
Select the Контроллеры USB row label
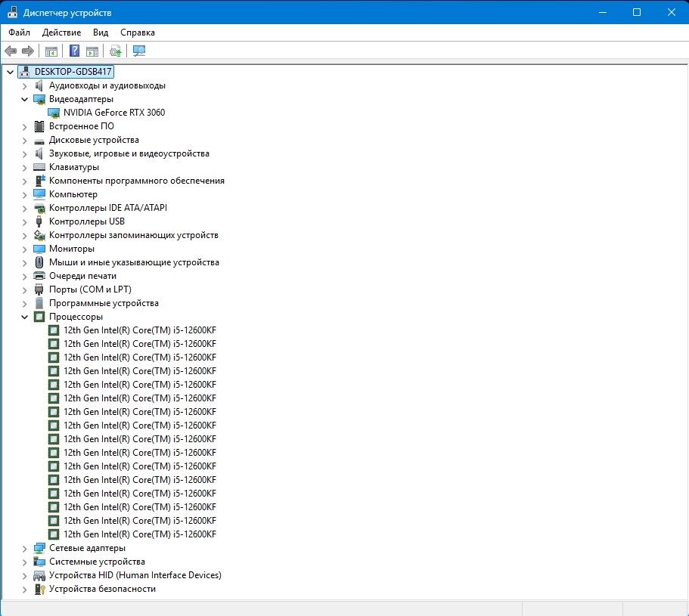tap(87, 221)
